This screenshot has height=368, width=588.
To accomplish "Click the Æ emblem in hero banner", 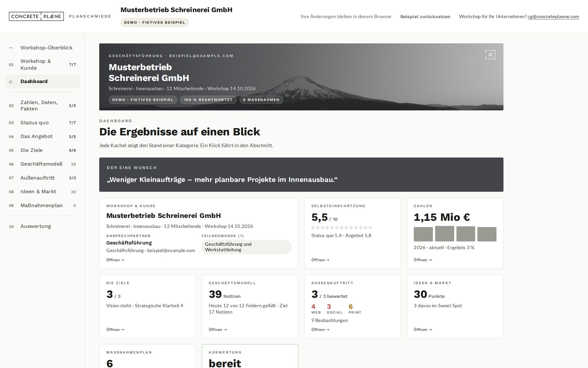I will point(490,55).
